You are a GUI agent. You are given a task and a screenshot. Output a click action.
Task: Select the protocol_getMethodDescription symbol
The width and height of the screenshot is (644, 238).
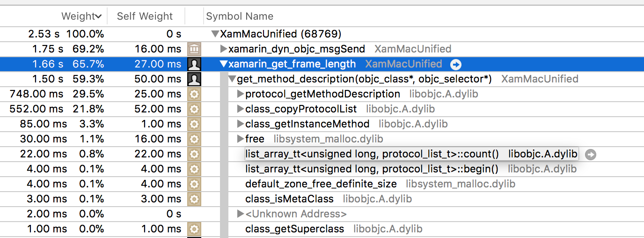pos(323,94)
